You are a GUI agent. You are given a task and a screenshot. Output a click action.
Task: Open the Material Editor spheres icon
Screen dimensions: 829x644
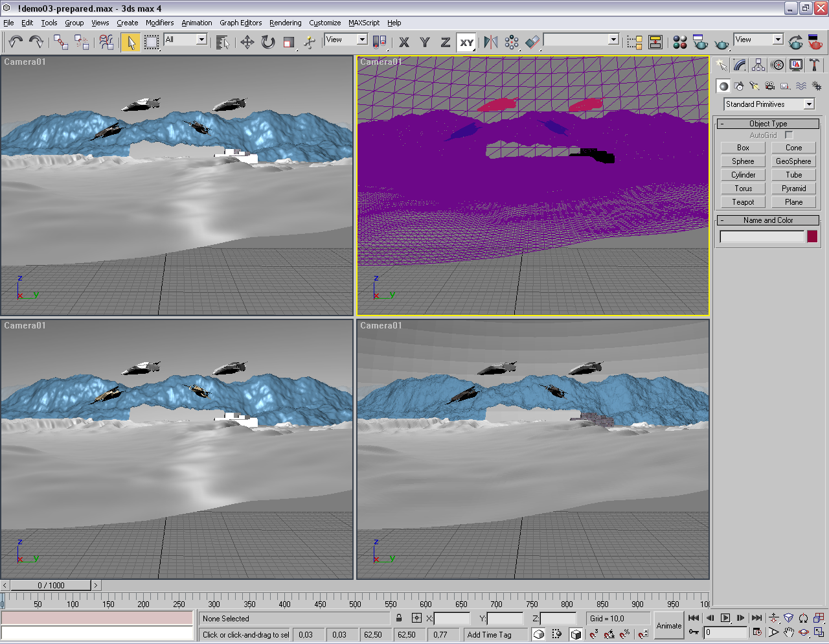click(679, 42)
